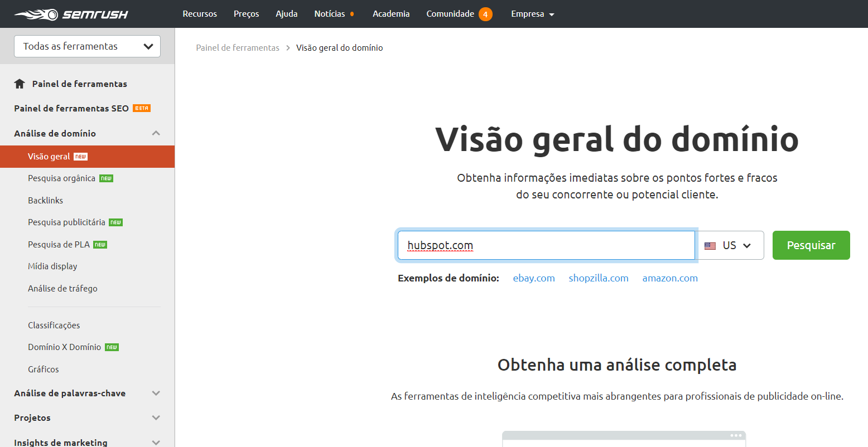Open Backlinks in the sidebar

[x=46, y=200]
